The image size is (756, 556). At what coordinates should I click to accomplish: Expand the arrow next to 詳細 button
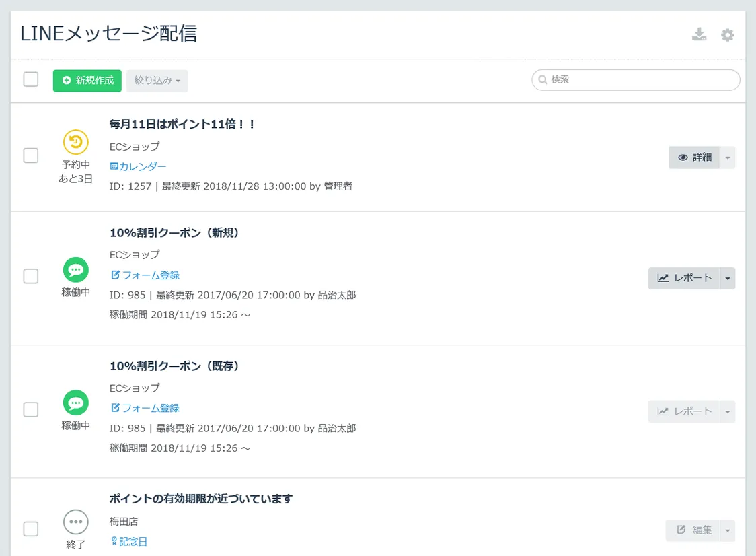pyautogui.click(x=727, y=158)
